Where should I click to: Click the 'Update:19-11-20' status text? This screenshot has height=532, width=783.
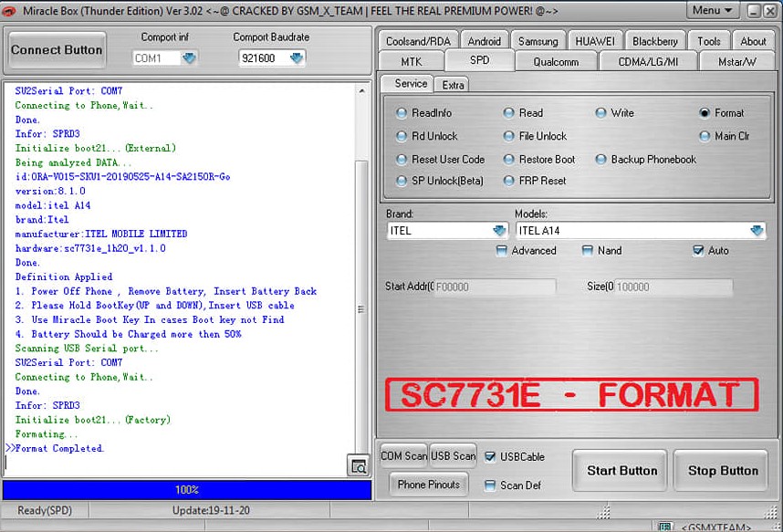point(211,510)
